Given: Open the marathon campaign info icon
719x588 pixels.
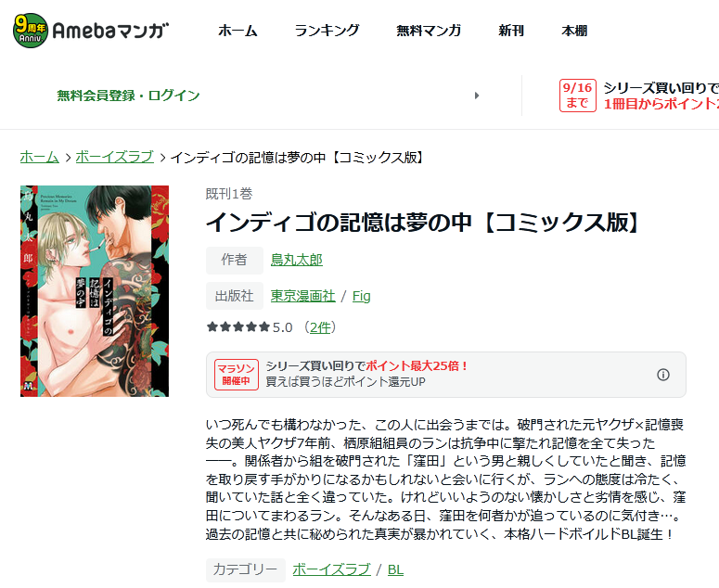Looking at the screenshot, I should (x=663, y=375).
